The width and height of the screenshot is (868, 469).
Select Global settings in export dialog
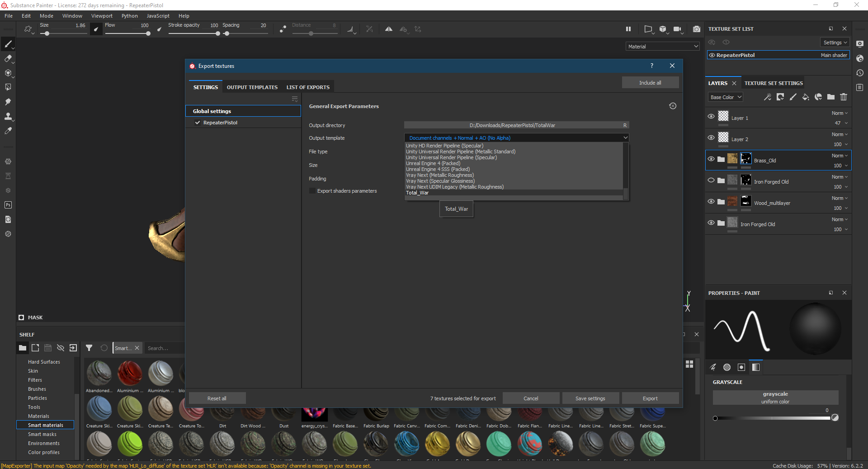[x=243, y=111]
